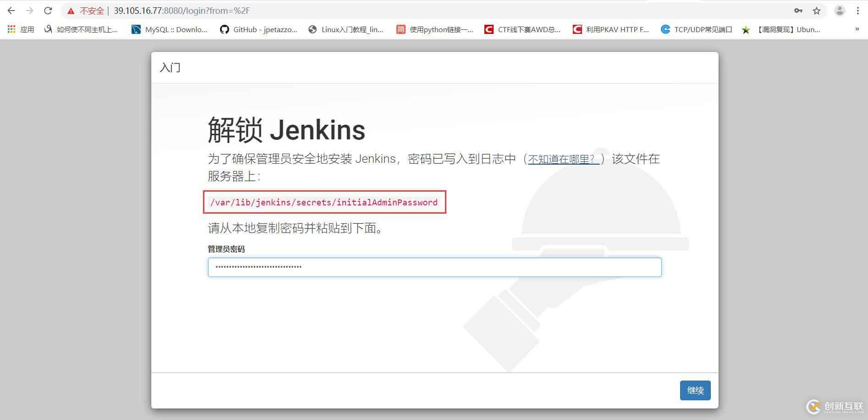The height and width of the screenshot is (420, 868).
Task: Click the 请从本地复制密码并粘贴到下面 instruction text
Action: (x=296, y=228)
